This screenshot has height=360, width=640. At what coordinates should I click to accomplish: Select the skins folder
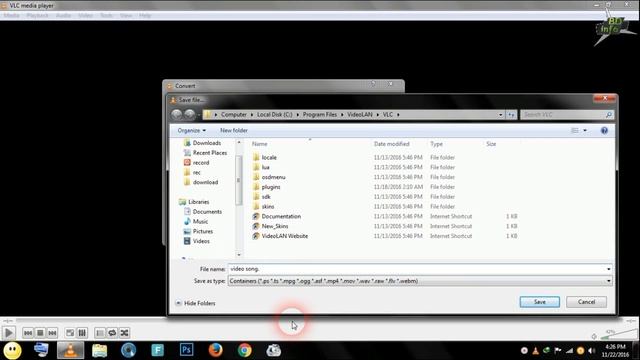coord(268,206)
